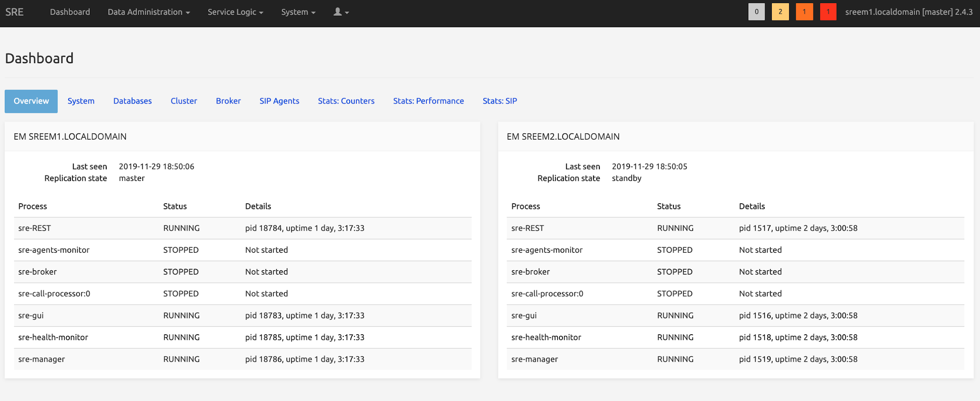Viewport: 980px width, 401px height.
Task: Select sre-REST process in SREEM2 table
Action: click(528, 228)
